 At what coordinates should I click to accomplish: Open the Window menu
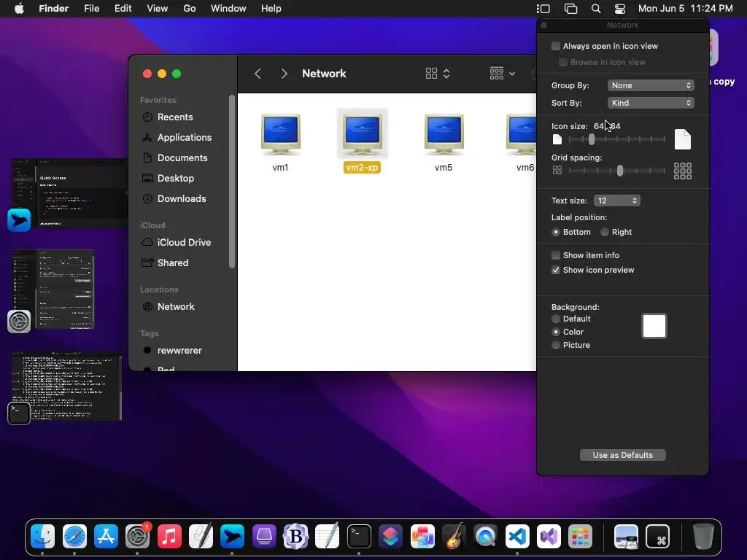(x=228, y=9)
